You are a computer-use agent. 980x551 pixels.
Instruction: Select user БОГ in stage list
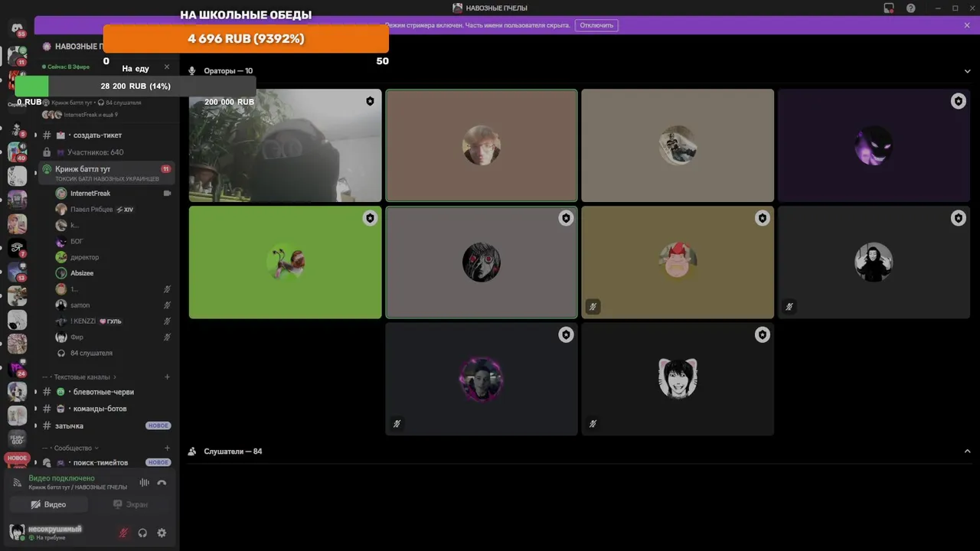[x=113, y=241]
